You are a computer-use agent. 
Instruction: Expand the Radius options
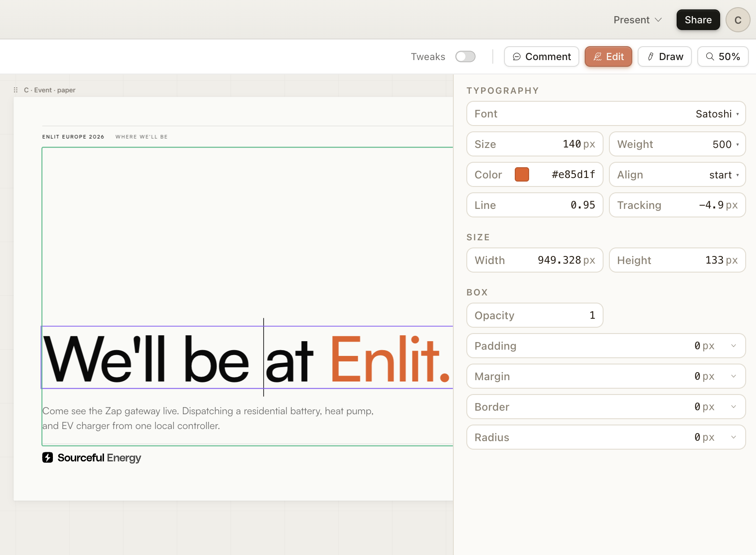point(734,437)
